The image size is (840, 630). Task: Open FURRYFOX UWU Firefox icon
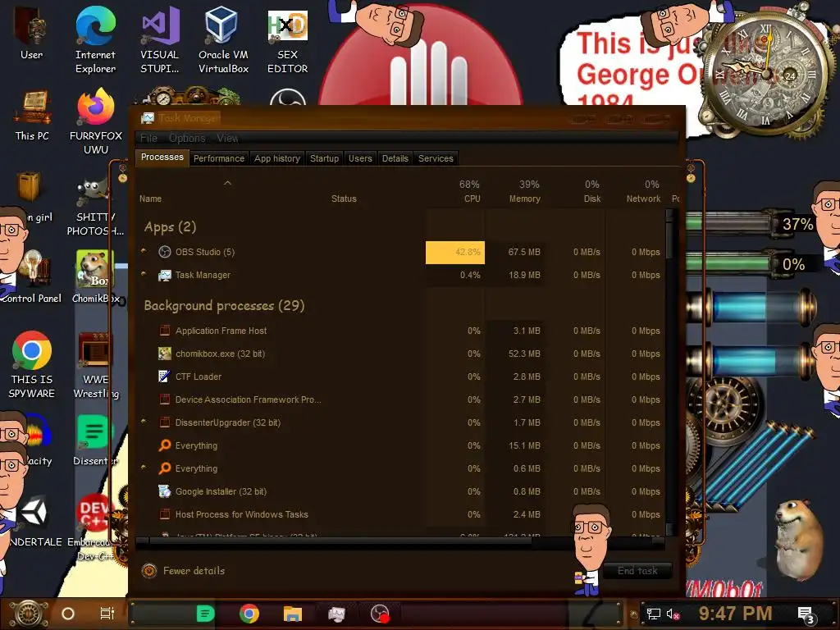tap(96, 121)
